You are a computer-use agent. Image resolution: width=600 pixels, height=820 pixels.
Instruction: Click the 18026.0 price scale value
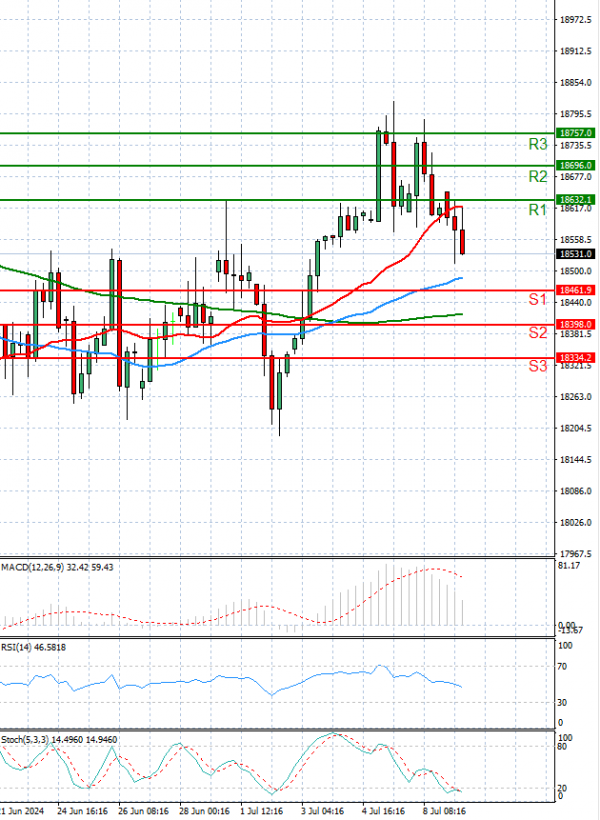click(575, 522)
